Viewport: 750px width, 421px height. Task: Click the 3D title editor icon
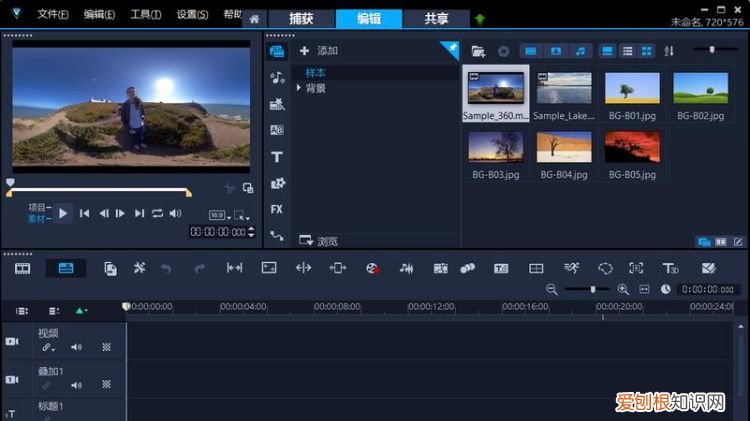click(671, 268)
